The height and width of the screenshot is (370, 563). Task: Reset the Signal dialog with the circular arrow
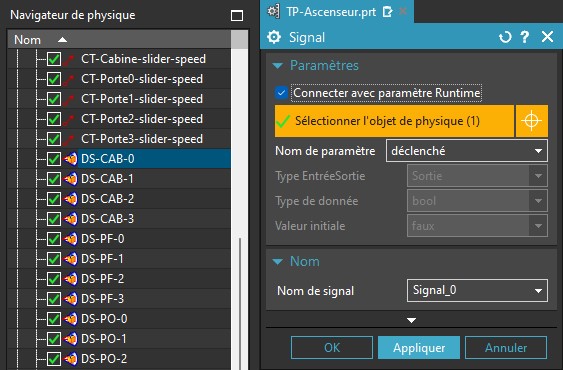click(505, 37)
